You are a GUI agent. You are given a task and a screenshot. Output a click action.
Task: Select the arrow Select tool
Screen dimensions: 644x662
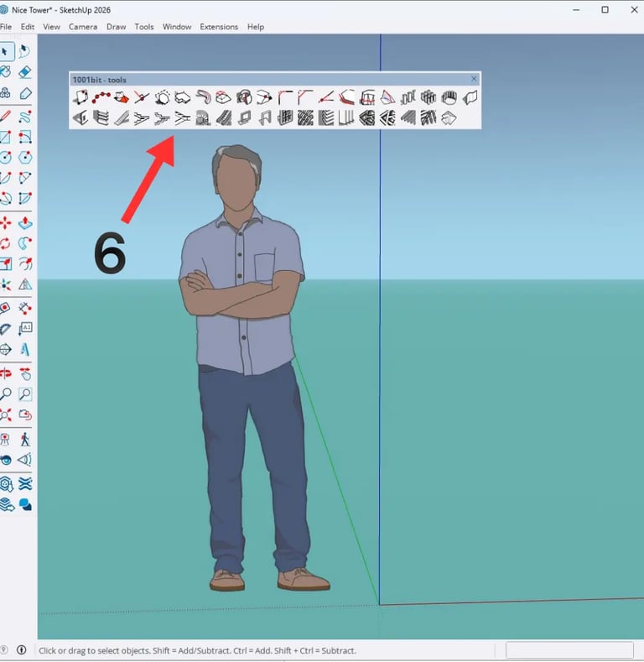(6, 52)
